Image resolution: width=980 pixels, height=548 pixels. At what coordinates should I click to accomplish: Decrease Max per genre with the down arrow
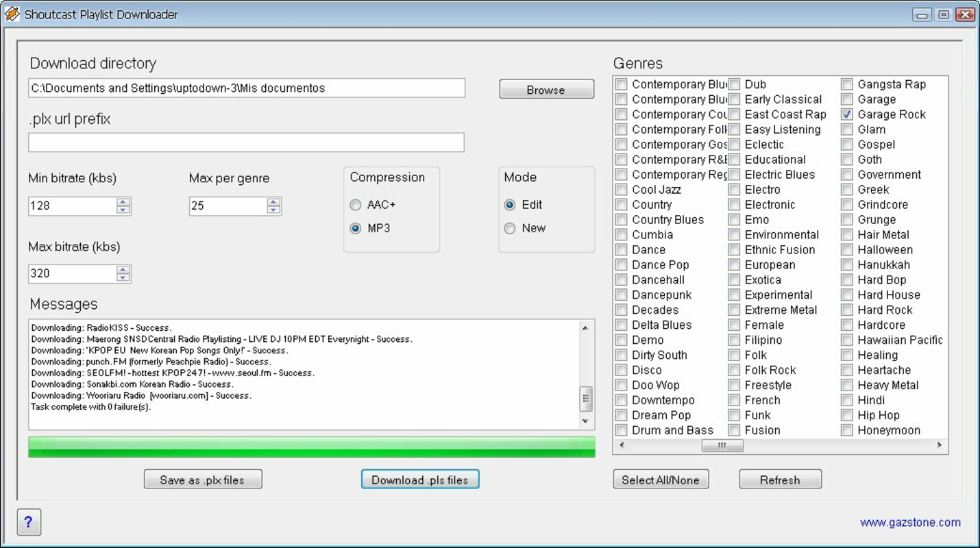coord(273,210)
